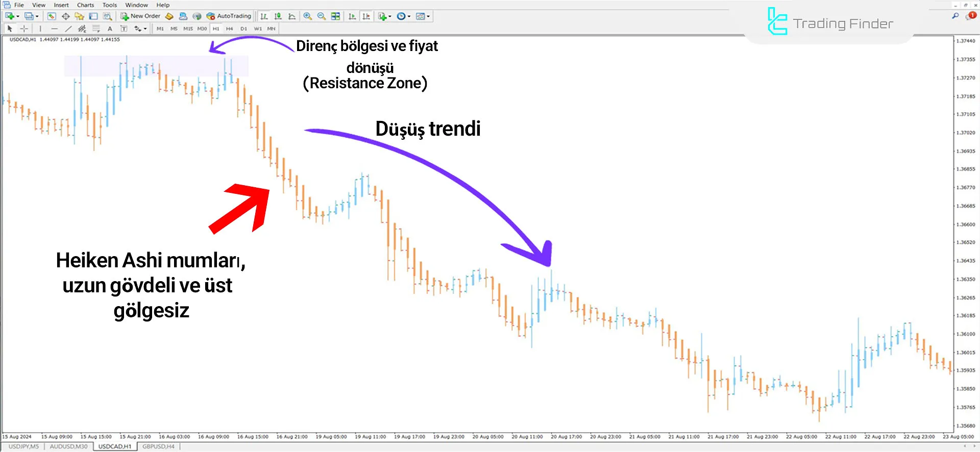Toggle the AutoTrading button

click(x=229, y=16)
